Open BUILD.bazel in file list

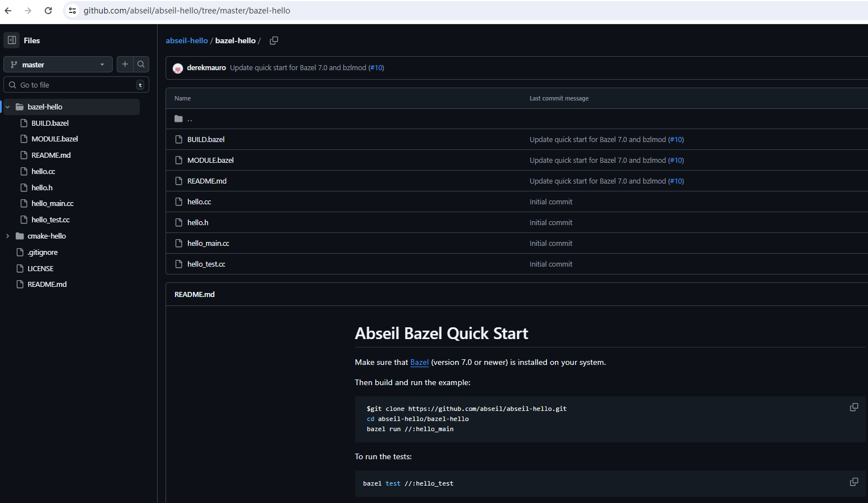coord(206,139)
